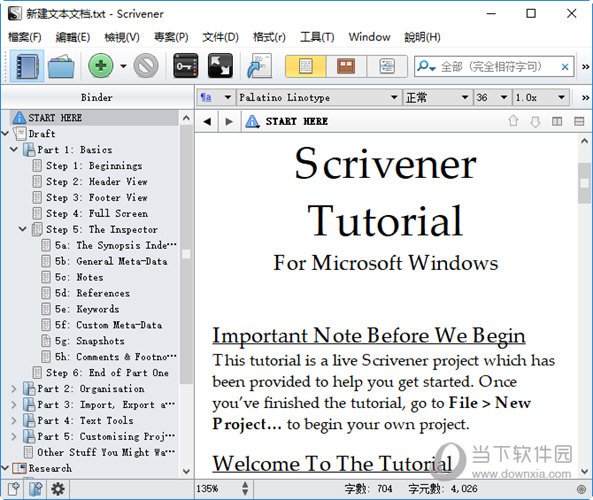Open the last (H) Help menu
This screenshot has height=500, width=593.
pyautogui.click(x=422, y=37)
